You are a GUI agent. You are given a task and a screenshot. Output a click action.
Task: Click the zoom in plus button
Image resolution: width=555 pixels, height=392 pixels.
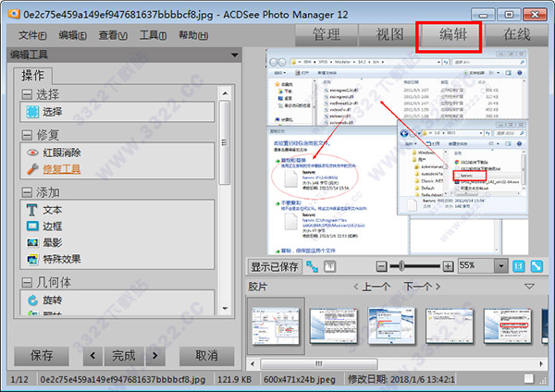point(448,266)
